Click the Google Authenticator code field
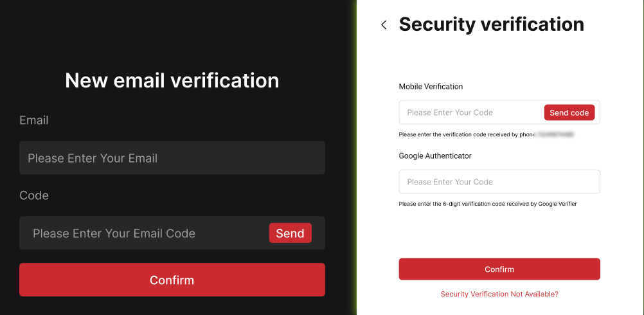The height and width of the screenshot is (315, 644). tap(499, 182)
